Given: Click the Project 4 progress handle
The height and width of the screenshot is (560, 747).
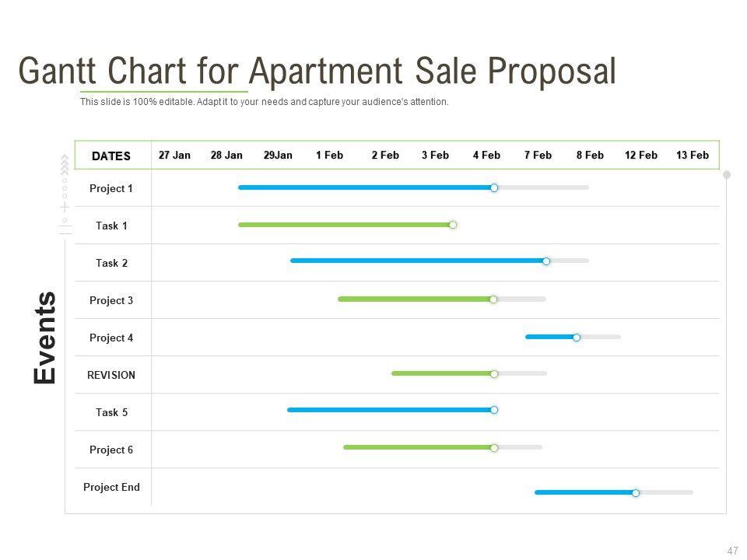Looking at the screenshot, I should point(577,337).
